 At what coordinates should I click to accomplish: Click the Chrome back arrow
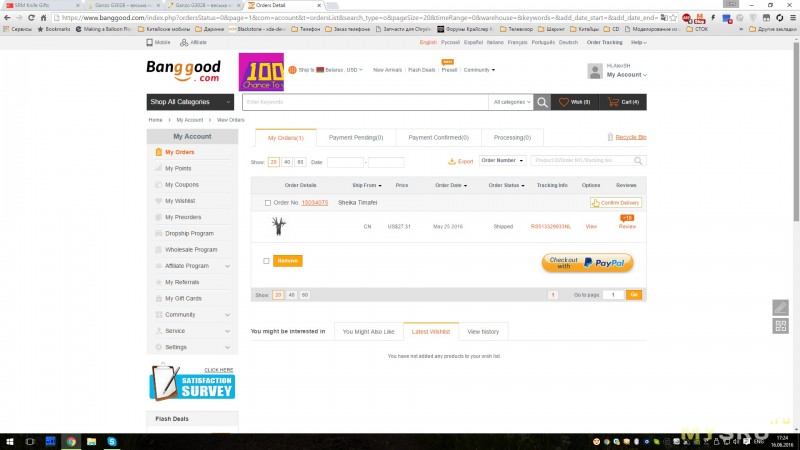[7, 17]
